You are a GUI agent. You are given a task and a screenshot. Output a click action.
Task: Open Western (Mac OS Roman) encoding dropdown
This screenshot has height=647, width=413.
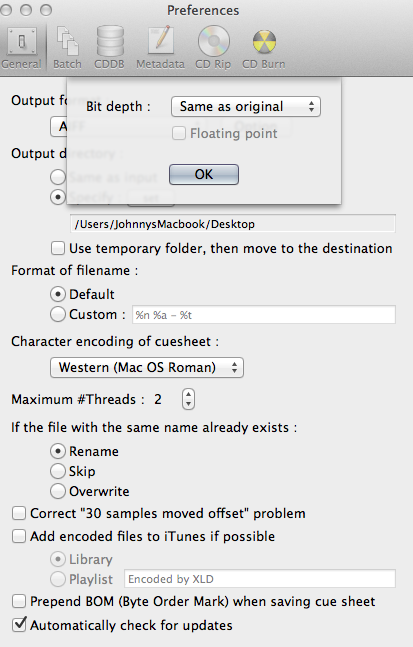point(147,367)
